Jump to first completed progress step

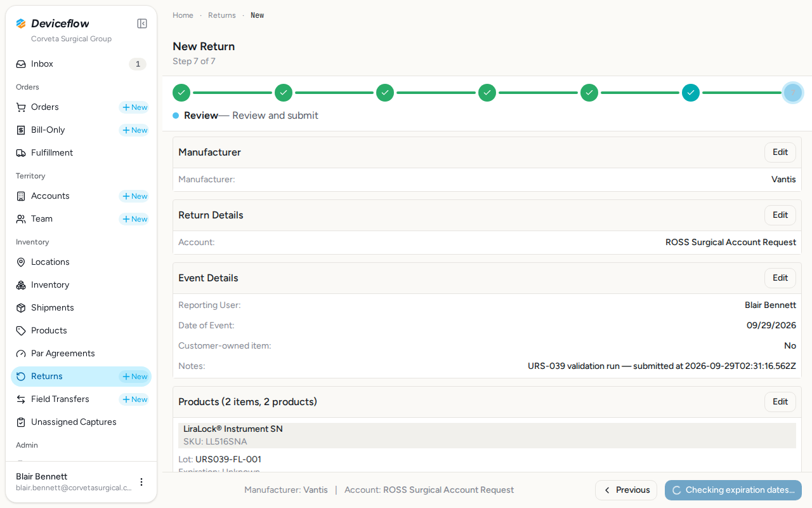click(x=181, y=93)
